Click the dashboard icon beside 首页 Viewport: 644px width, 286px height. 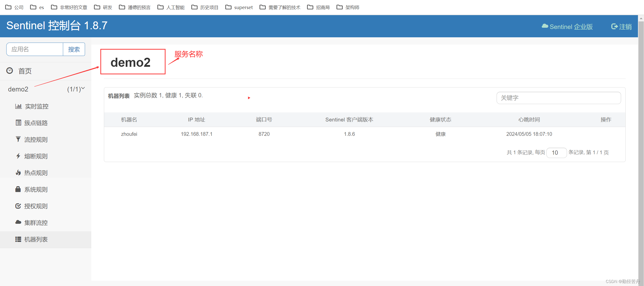(10, 71)
